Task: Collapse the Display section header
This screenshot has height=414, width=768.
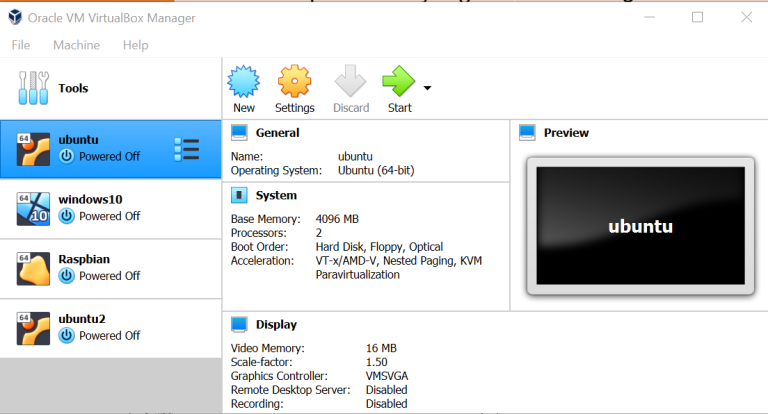Action: 276,324
